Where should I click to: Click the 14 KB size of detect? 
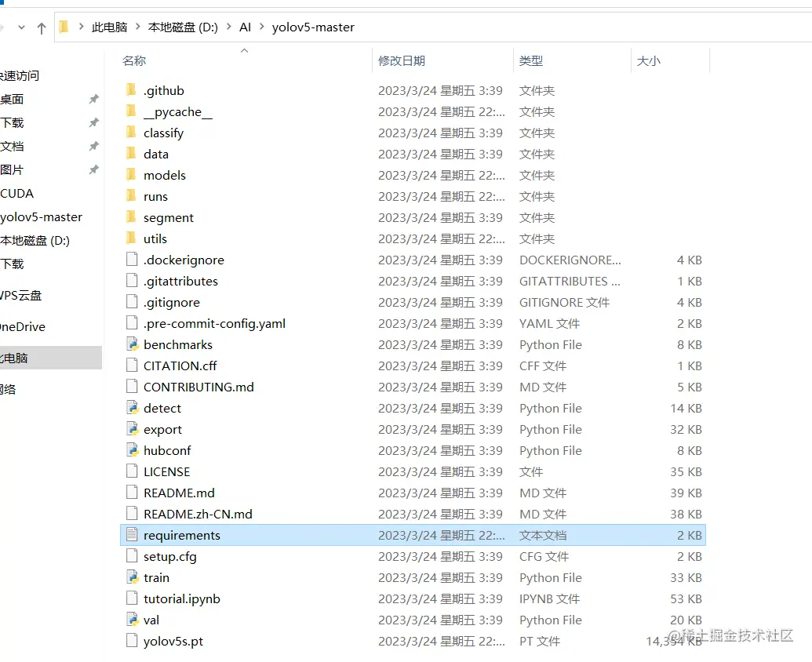tap(686, 409)
